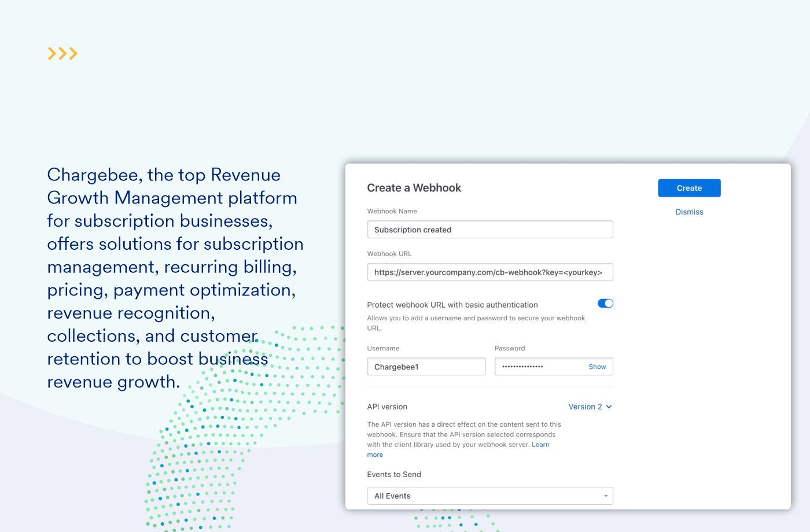Click the yellow triple-chevron logo icon
Viewport: 810px width, 532px height.
click(x=62, y=54)
